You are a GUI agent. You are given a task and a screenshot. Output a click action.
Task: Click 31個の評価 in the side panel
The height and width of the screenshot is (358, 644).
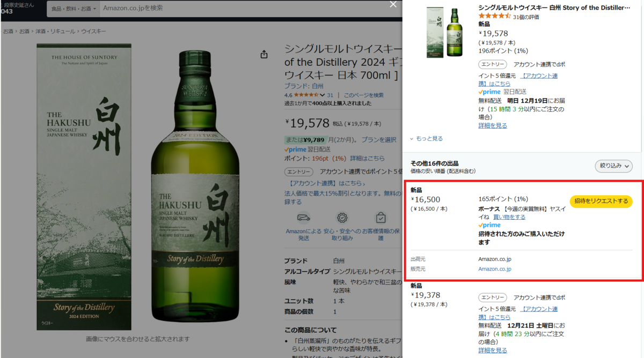[526, 17]
